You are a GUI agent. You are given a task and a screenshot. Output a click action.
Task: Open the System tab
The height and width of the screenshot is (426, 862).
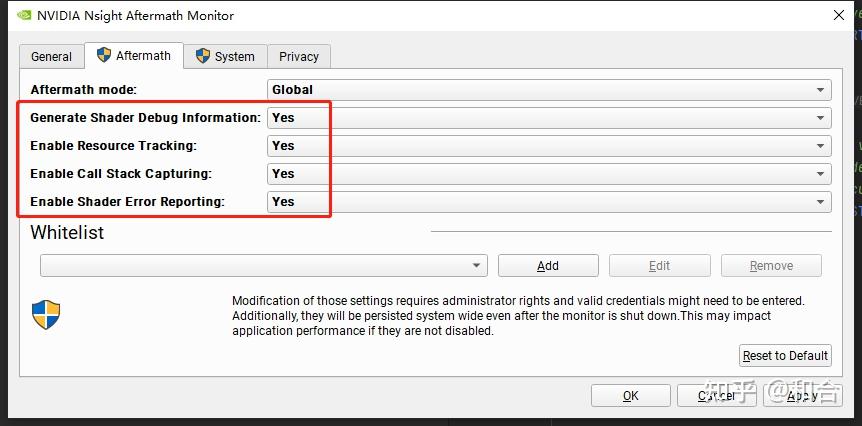(225, 57)
